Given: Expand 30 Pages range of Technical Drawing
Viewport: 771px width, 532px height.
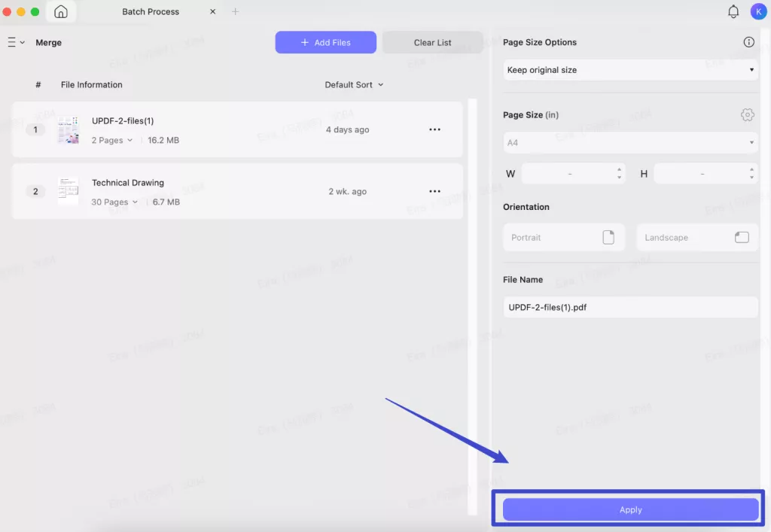Looking at the screenshot, I should tap(114, 202).
